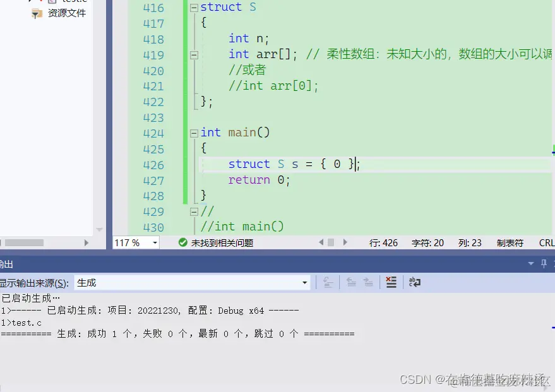Screen dimensions: 555x392
Task: Click the 列: 23 column indicator
Action: click(x=470, y=243)
